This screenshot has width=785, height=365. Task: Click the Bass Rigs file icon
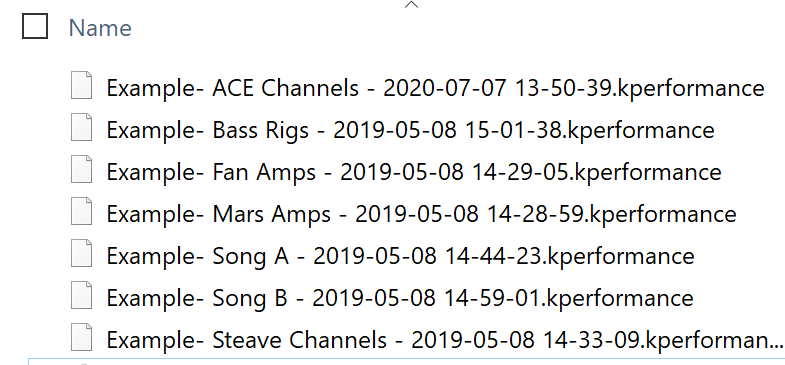pos(81,128)
